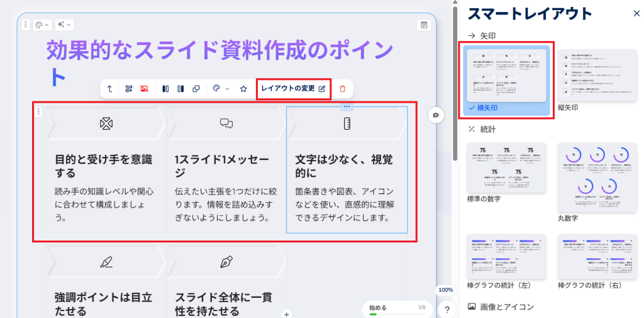Click the レイアウトの変更 button

293,88
